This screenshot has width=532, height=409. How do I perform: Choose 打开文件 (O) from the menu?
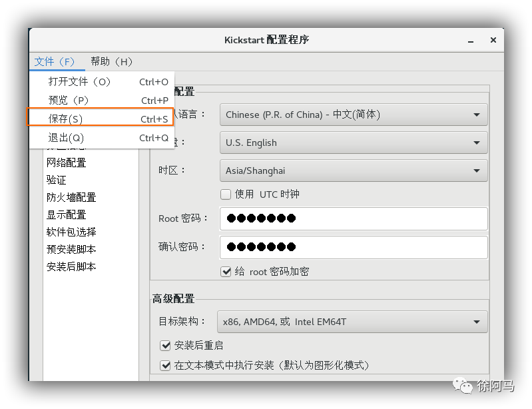102,82
